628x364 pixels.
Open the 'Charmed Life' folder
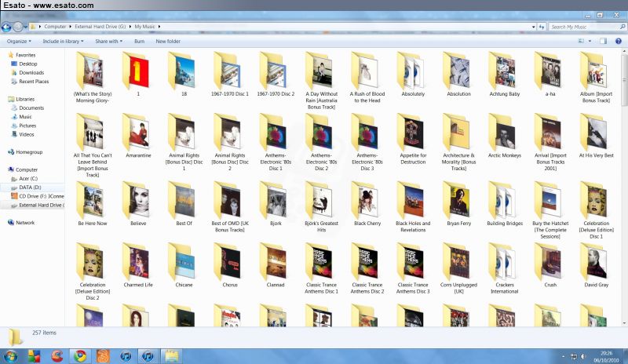tap(138, 266)
